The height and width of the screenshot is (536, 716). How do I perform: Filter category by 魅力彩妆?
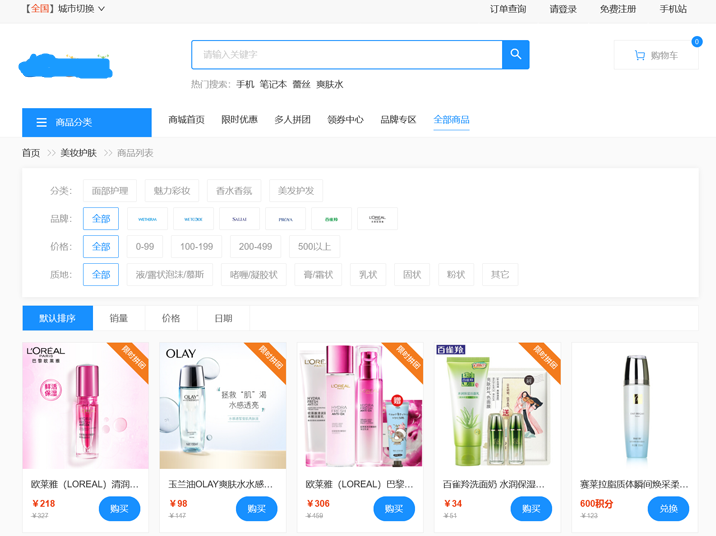[172, 190]
